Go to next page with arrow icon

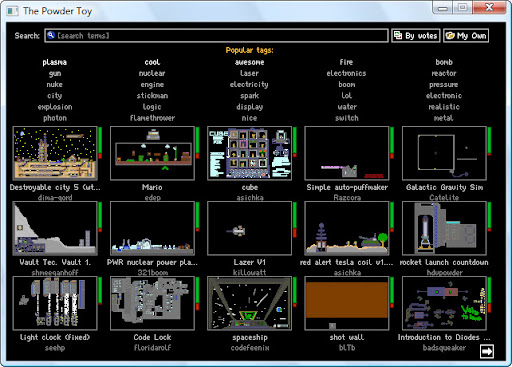click(x=487, y=351)
